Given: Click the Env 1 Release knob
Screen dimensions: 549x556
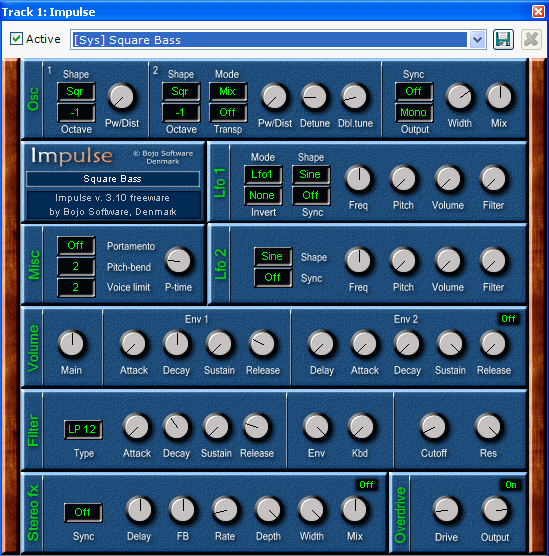Looking at the screenshot, I should pos(262,344).
